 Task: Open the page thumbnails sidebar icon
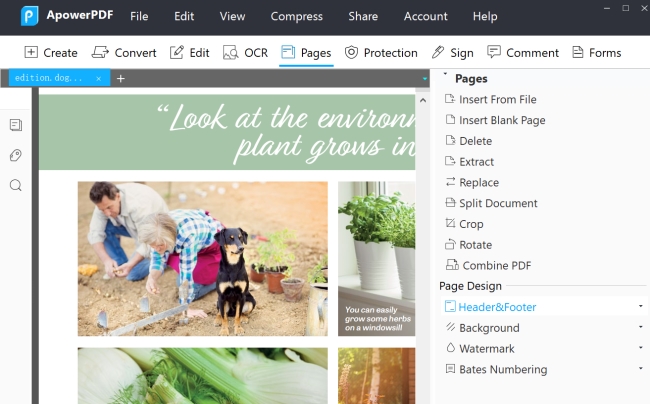16,125
